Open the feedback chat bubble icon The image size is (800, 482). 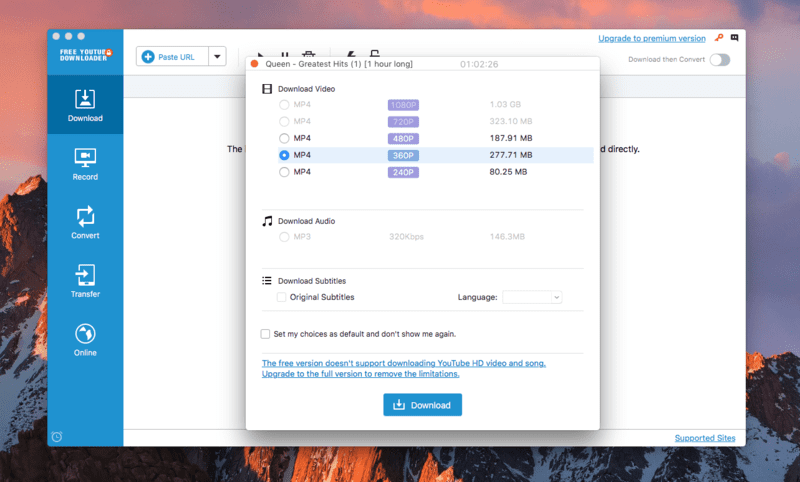point(735,38)
